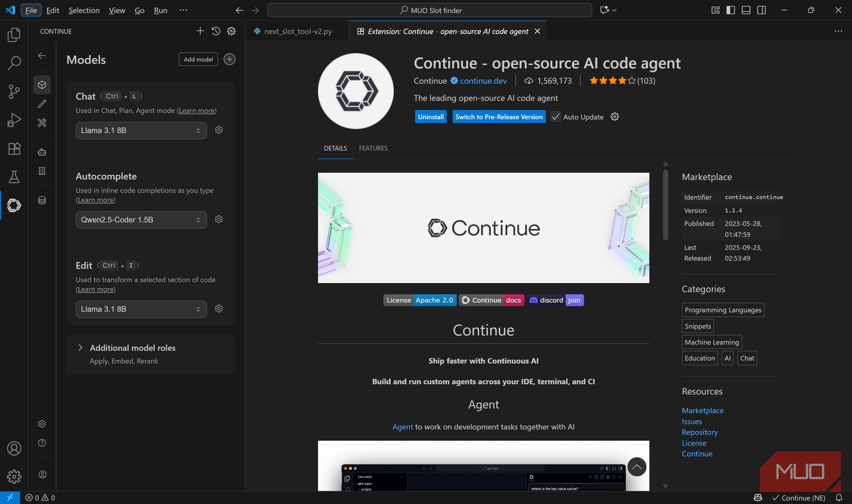
Task: Open the dropdown chevron beside Copilot icon
Action: pos(614,10)
